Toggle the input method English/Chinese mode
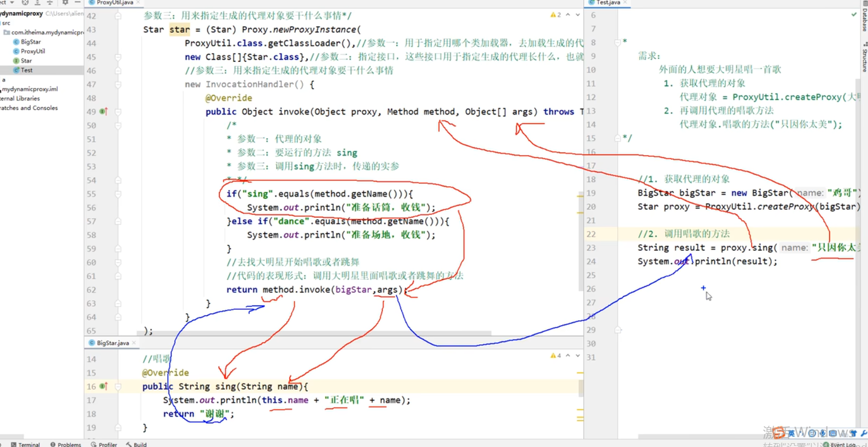Screen dimensions: 868x447 pos(791,433)
